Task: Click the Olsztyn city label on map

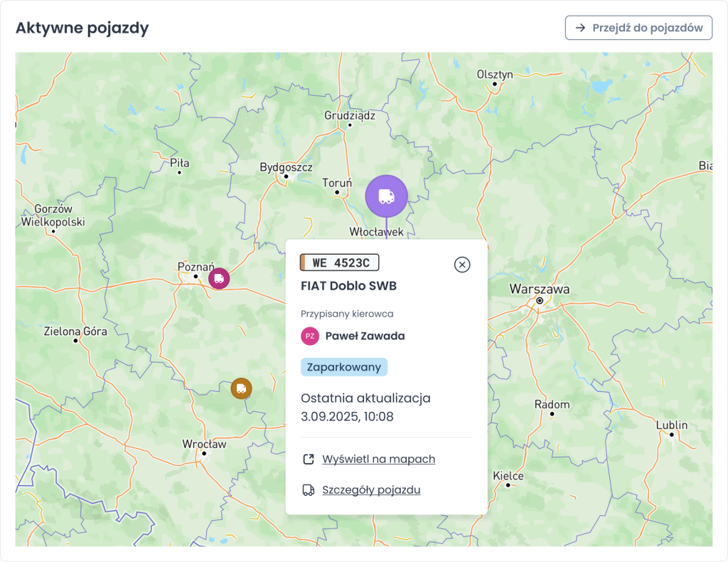Action: [495, 74]
